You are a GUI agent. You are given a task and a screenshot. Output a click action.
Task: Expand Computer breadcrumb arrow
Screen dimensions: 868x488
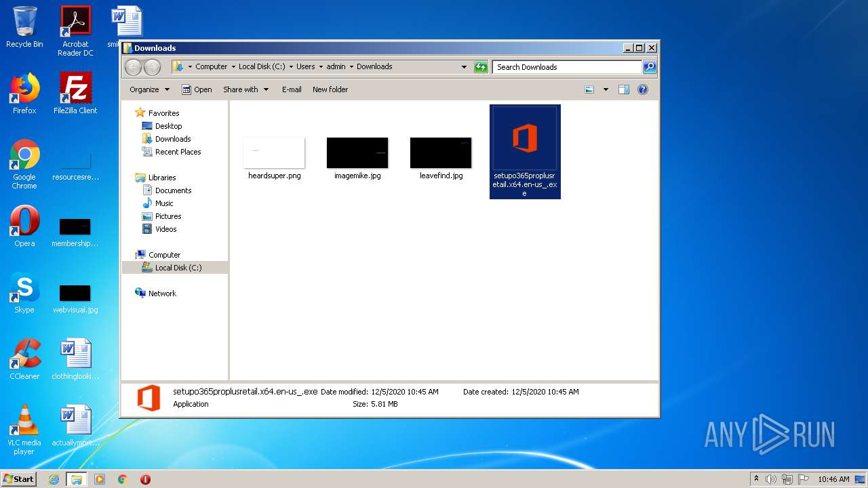tap(233, 66)
